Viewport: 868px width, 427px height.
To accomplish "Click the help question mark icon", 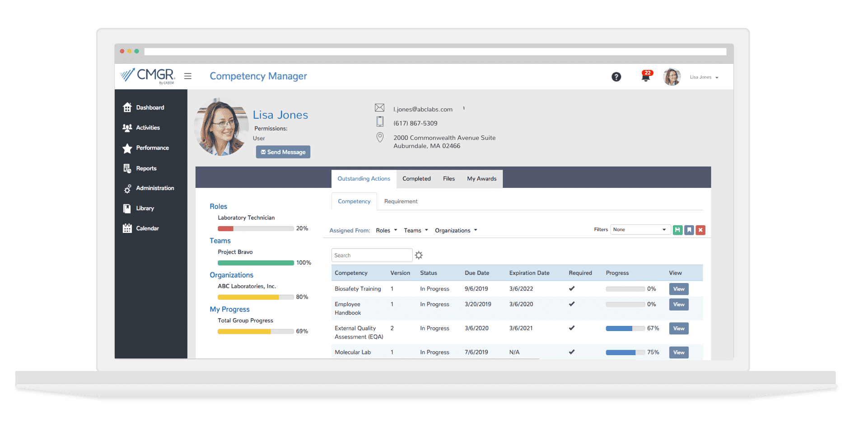I will pos(616,77).
